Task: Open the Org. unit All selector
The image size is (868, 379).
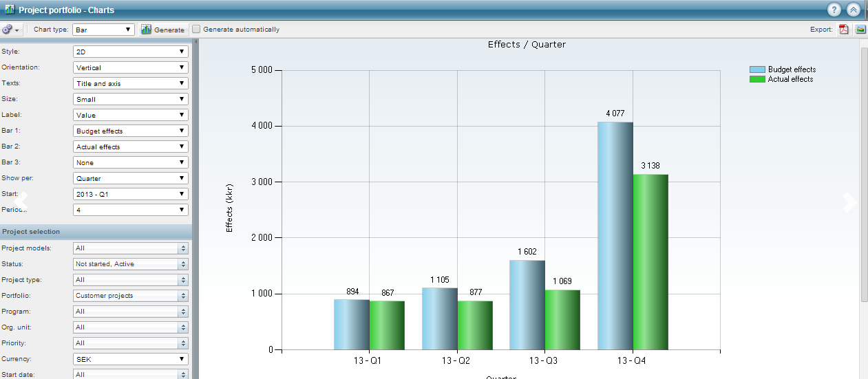Action: (131, 327)
